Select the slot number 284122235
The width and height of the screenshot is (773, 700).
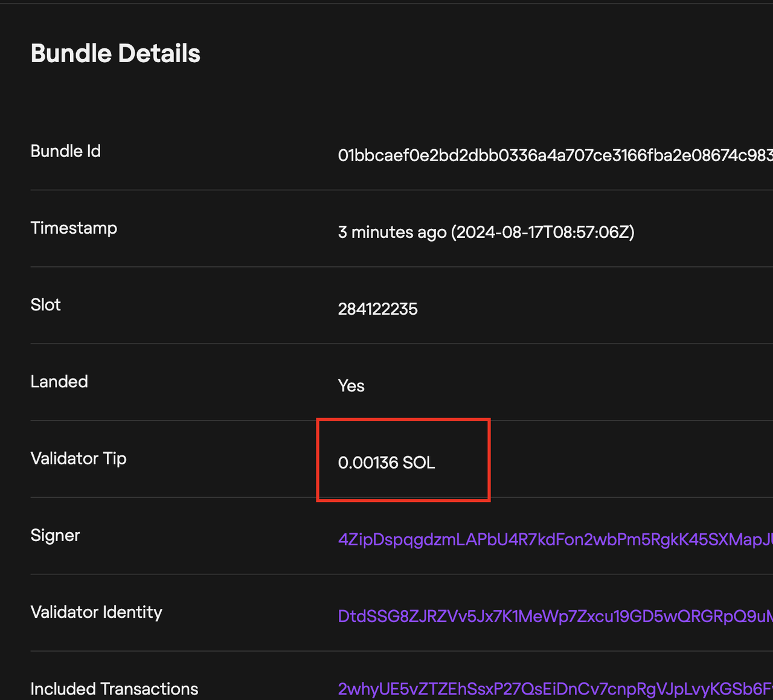[377, 309]
